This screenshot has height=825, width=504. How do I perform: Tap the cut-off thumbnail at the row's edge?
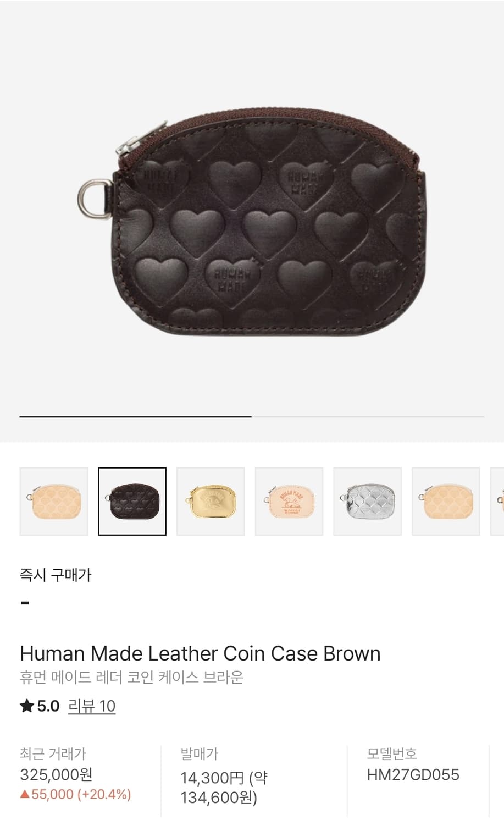coord(497,501)
